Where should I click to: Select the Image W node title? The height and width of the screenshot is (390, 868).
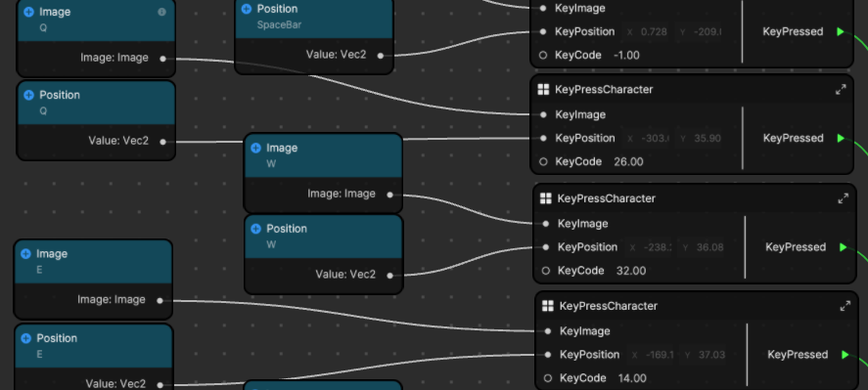tap(282, 148)
